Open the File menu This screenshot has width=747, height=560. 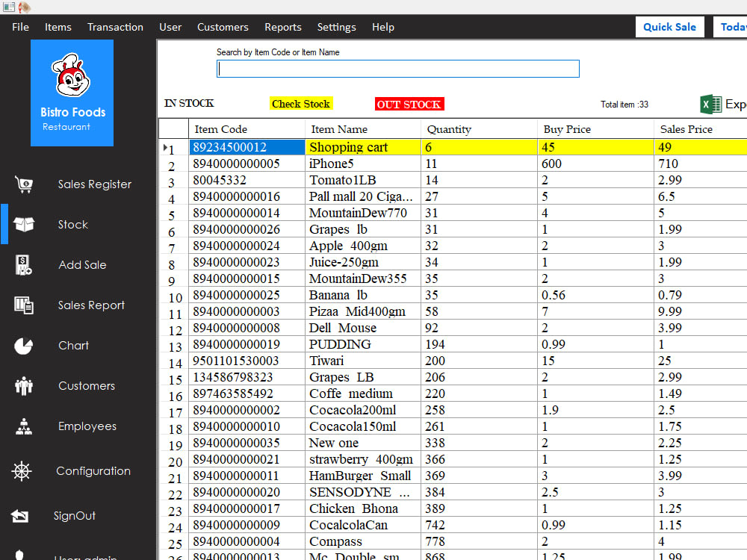coord(20,27)
